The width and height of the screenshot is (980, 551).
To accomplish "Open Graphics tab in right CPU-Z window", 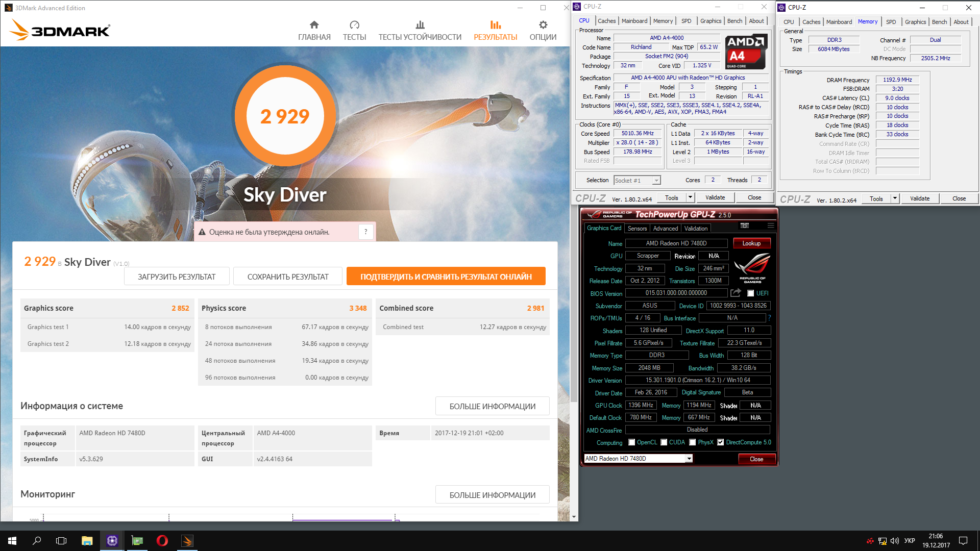I will point(915,22).
